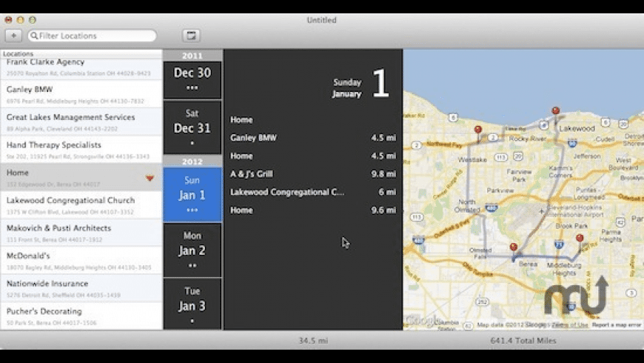
Task: Select Home in Locations list
Action: pos(81,177)
